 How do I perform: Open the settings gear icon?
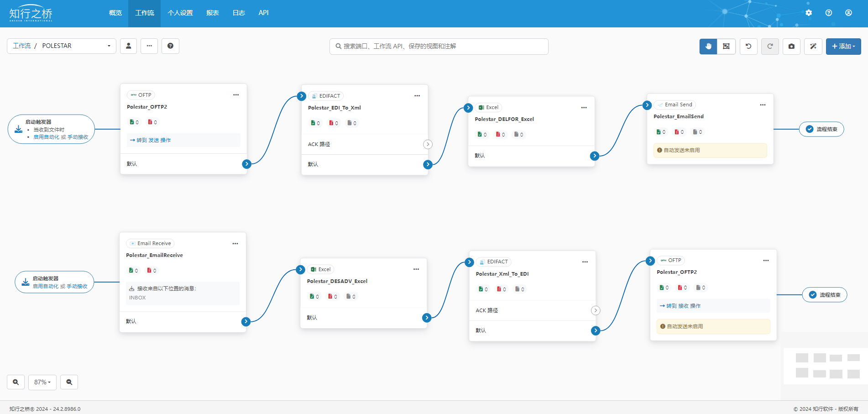coord(809,13)
